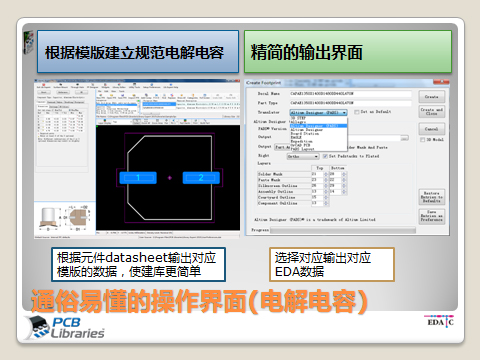
Task: Open the Library Editor toolbar icon
Action: (x=119, y=85)
